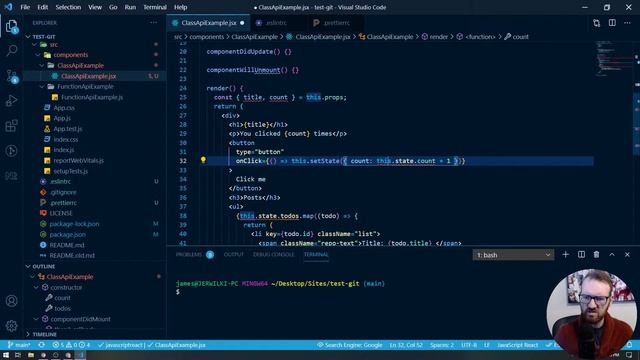Open the Edit menu
Image resolution: width=640 pixels, height=360 pixels.
[42, 7]
